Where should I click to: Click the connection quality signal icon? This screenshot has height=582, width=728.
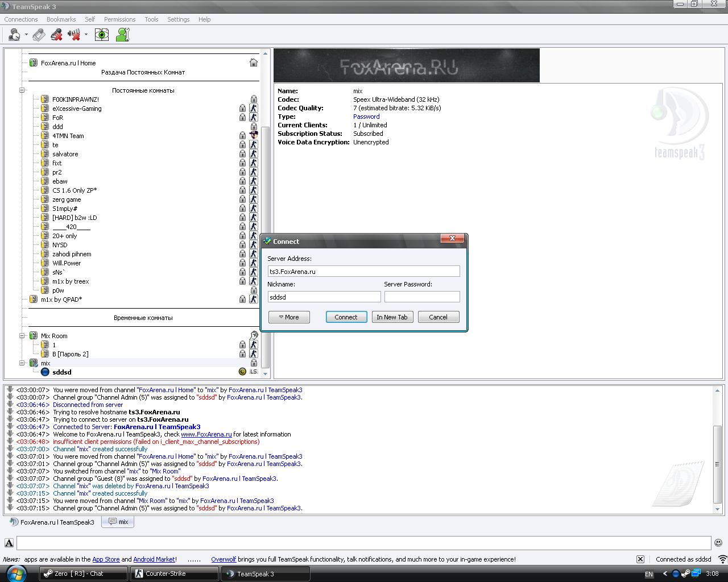(722, 559)
